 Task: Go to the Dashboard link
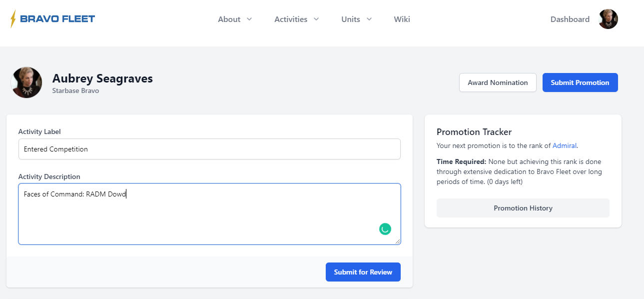(x=570, y=19)
